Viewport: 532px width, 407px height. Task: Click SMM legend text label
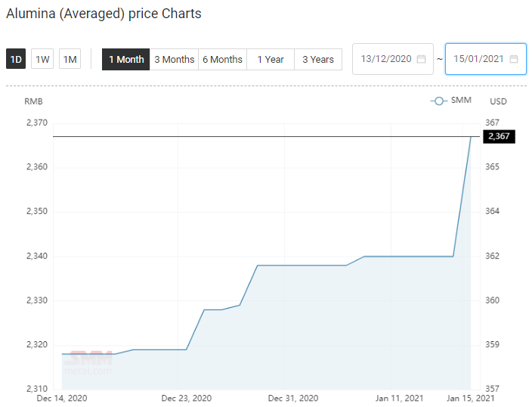(461, 100)
